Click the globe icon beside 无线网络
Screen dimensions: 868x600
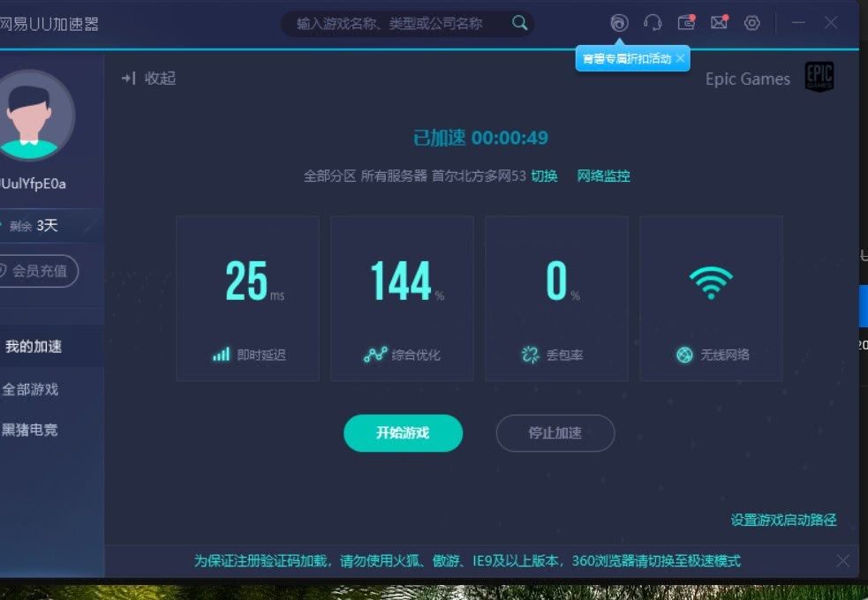click(x=684, y=355)
